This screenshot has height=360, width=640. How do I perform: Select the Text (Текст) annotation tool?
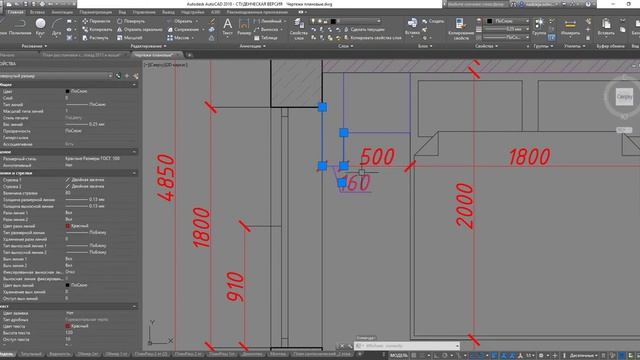click(227, 27)
